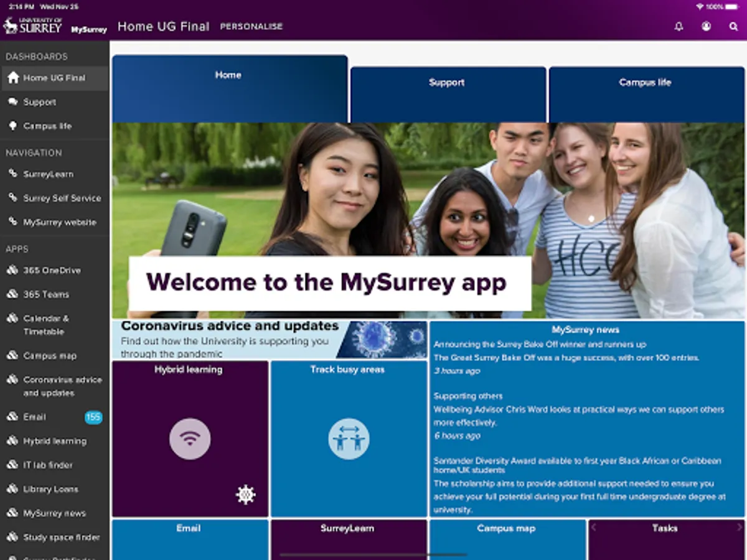Click the Email unread badge 155
This screenshot has height=560, width=747.
pyautogui.click(x=93, y=418)
